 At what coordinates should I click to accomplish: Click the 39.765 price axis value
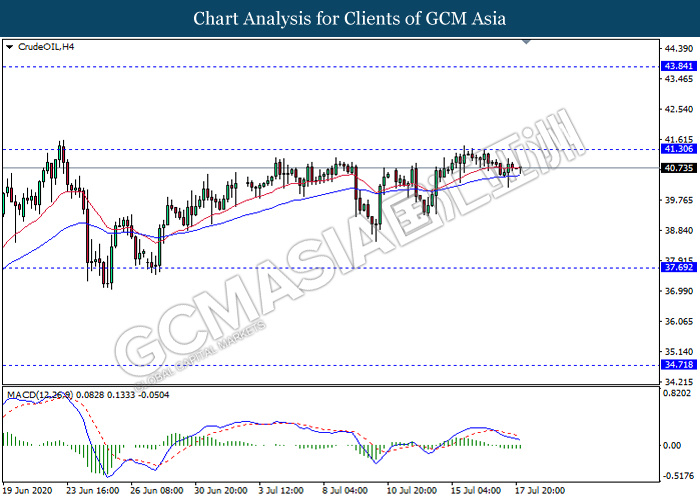[679, 200]
